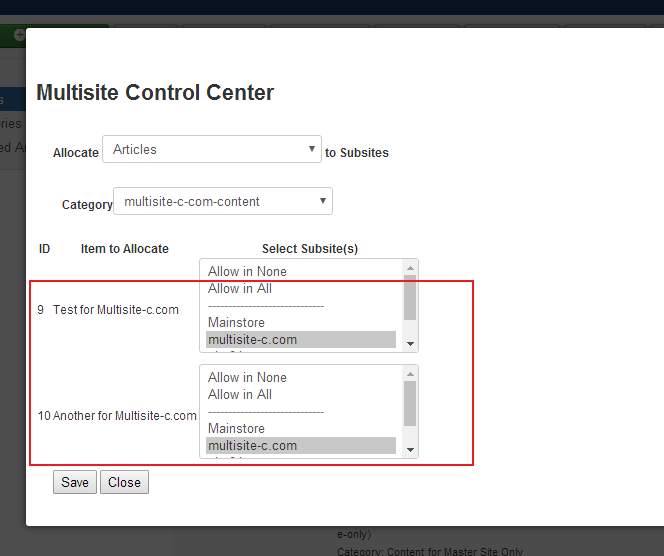Expand the Category multisite-c-com-content dropdown
The height and width of the screenshot is (556, 664).
click(x=222, y=202)
